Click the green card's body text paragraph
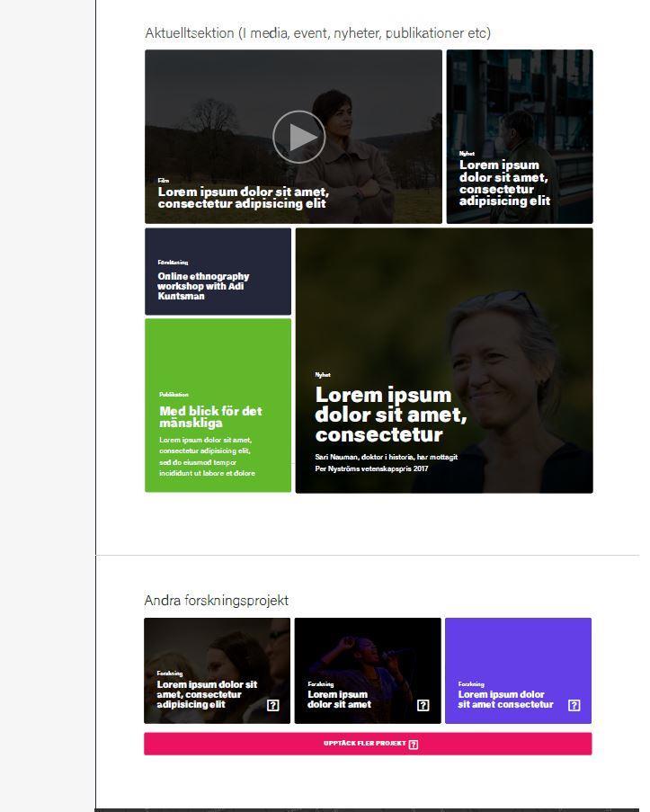650x812 pixels. click(x=207, y=456)
